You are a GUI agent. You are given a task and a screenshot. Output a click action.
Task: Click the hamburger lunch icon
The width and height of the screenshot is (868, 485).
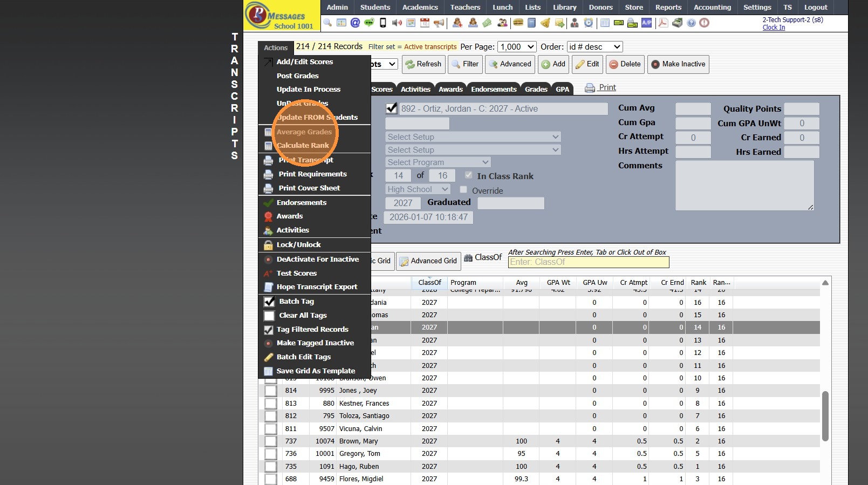coord(518,23)
